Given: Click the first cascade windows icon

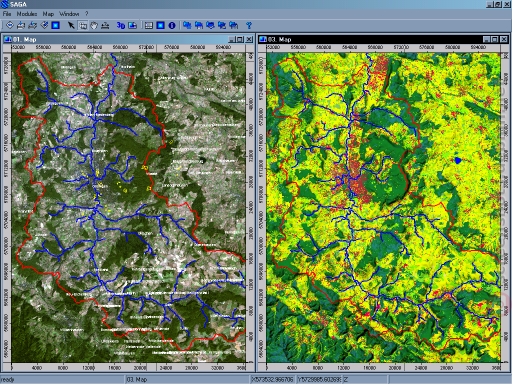Looking at the screenshot, I should point(187,25).
